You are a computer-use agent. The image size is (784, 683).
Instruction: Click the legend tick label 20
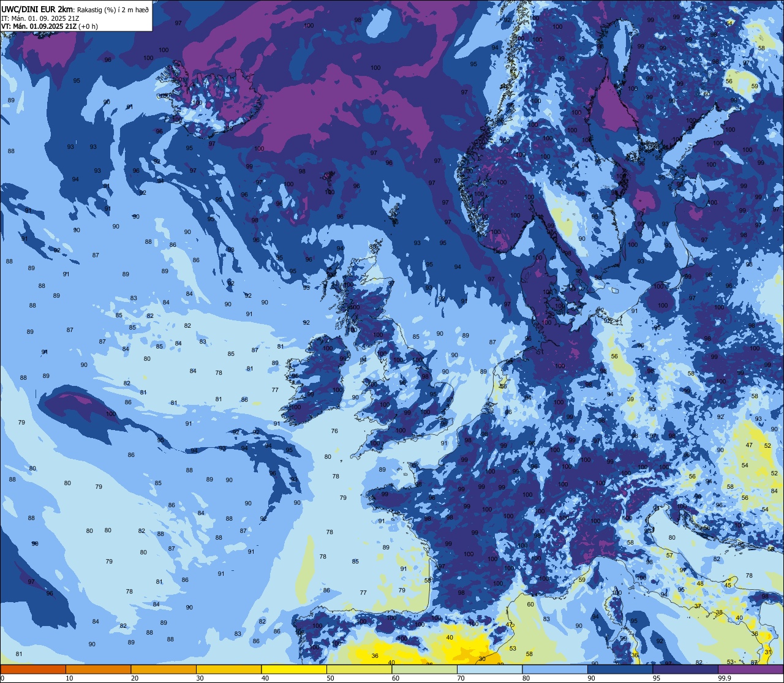point(135,678)
